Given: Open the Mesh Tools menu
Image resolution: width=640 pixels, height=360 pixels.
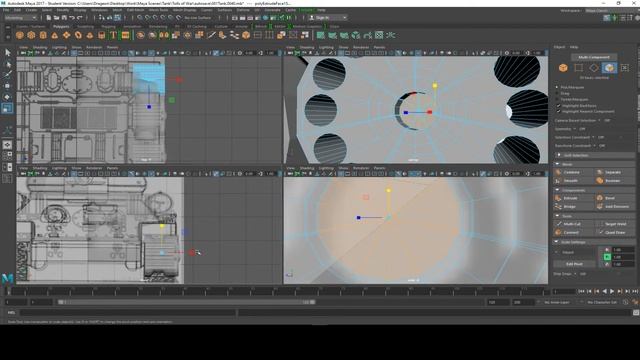Looking at the screenshot, I should coord(158,10).
